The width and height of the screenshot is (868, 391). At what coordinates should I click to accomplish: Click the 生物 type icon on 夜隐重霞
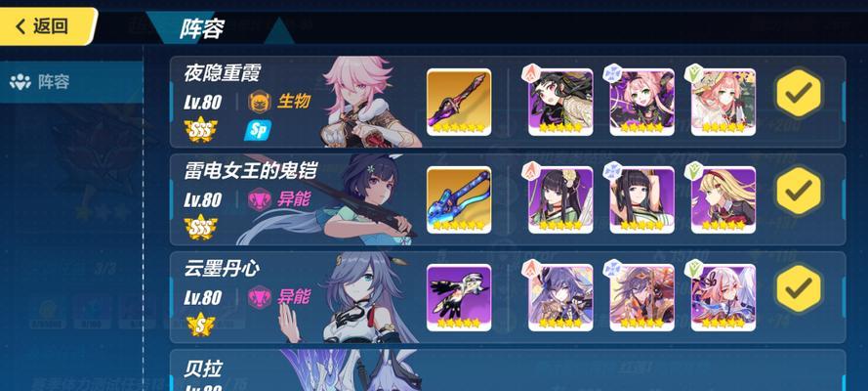pos(259,102)
